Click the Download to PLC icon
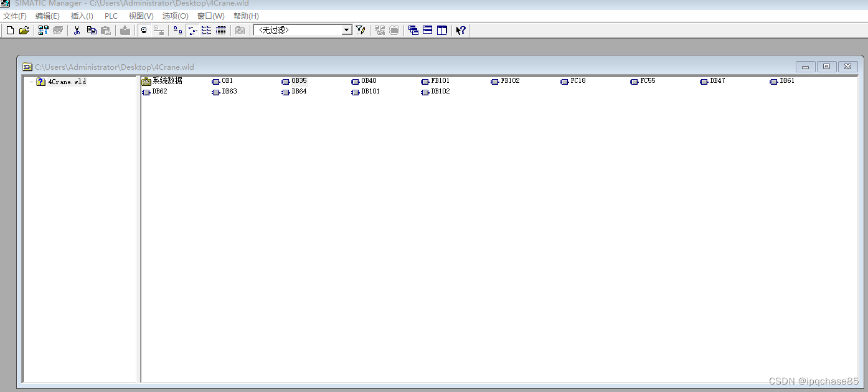This screenshot has width=868, height=392. click(x=125, y=30)
